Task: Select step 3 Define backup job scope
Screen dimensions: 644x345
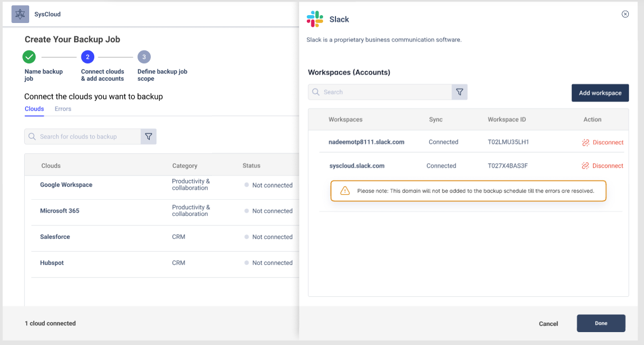Action: (x=144, y=57)
